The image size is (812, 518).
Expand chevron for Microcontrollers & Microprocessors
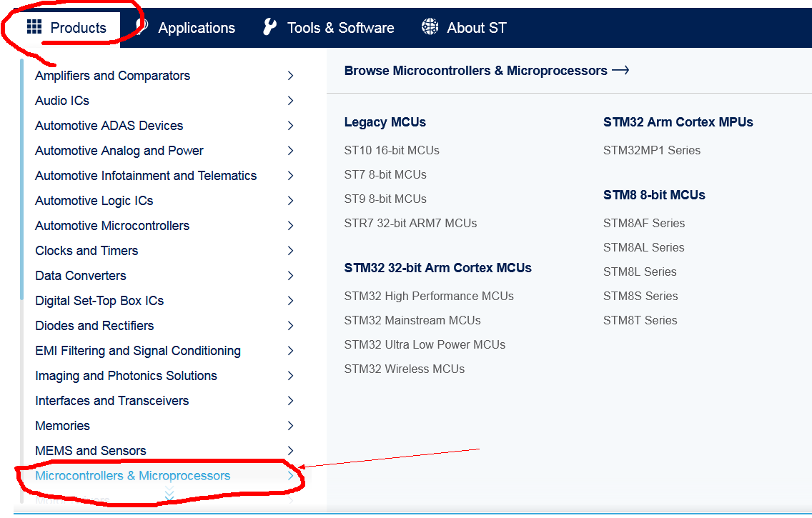click(x=290, y=476)
